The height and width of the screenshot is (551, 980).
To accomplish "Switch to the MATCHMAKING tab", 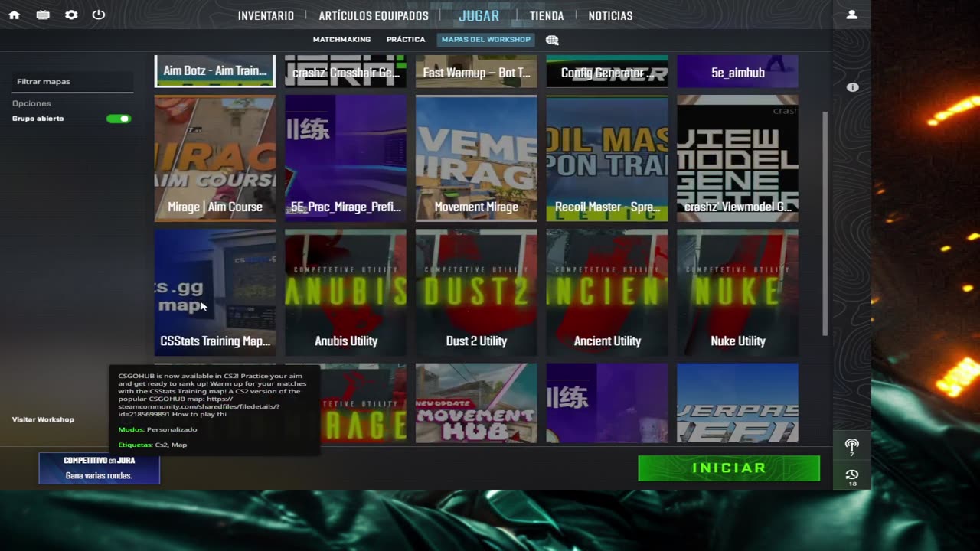I will click(341, 40).
